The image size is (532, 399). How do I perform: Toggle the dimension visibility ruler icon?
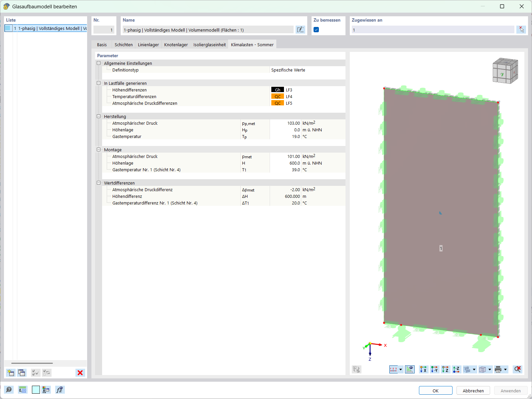(x=410, y=369)
